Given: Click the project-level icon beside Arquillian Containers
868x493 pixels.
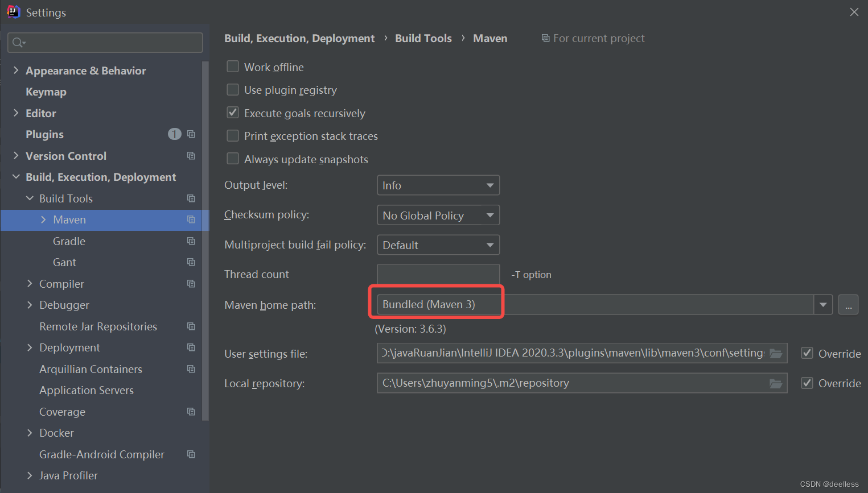Looking at the screenshot, I should click(x=191, y=369).
